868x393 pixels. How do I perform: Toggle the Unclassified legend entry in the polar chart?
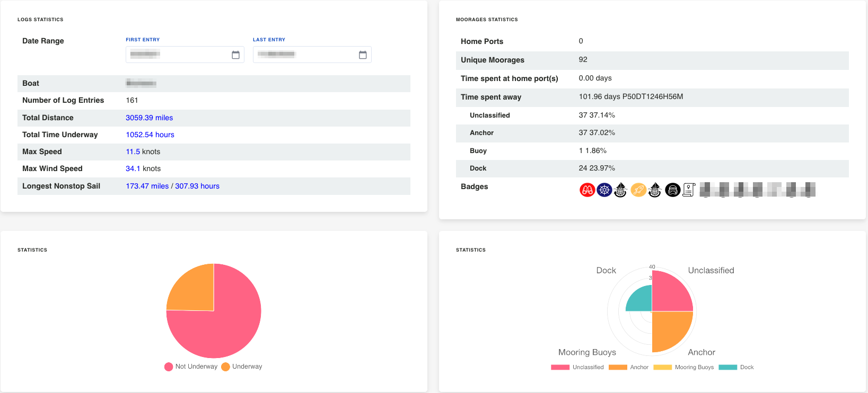(x=577, y=367)
